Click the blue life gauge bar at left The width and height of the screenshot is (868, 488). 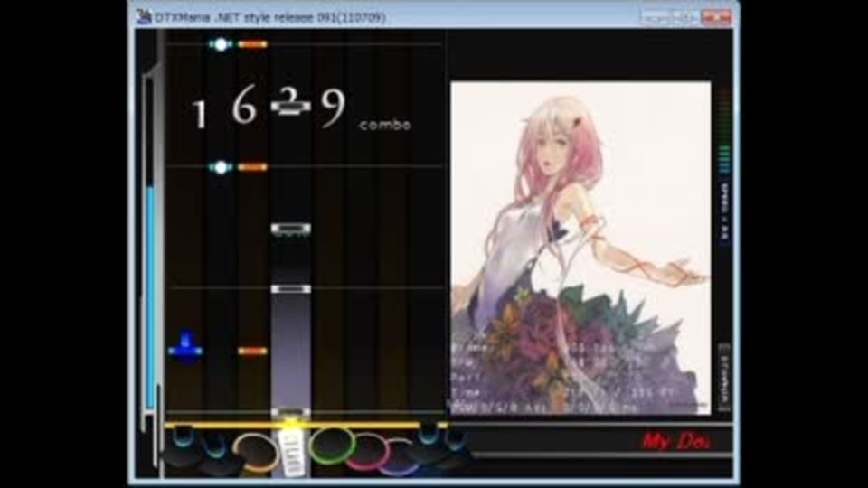(150, 297)
